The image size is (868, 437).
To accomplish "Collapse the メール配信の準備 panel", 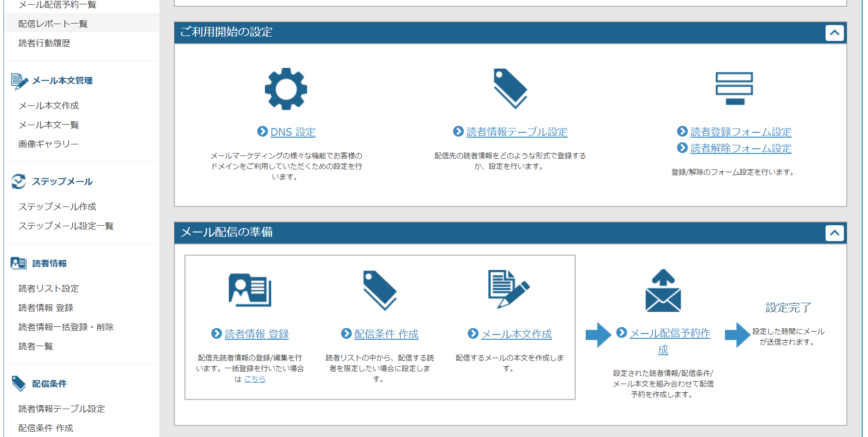I will click(835, 233).
